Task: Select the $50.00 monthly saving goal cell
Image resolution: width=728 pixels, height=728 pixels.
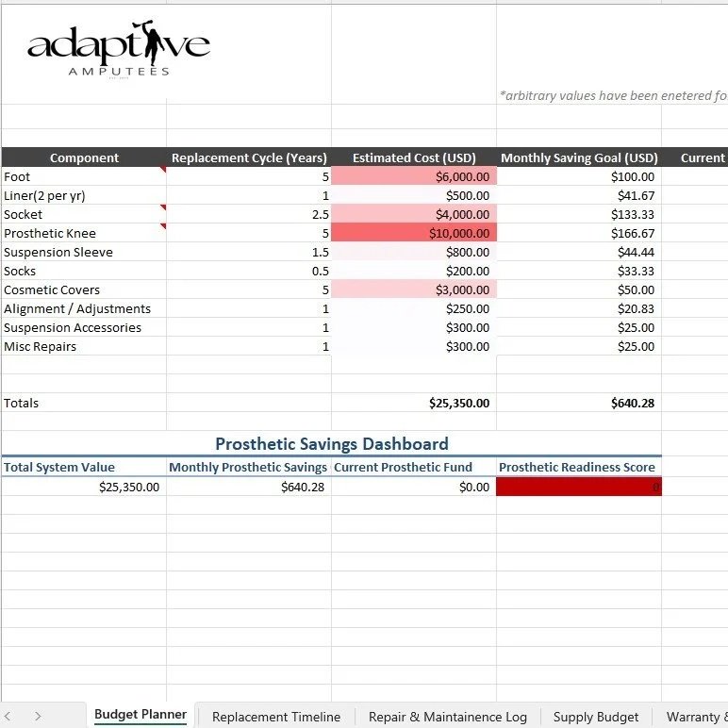Action: pyautogui.click(x=579, y=290)
